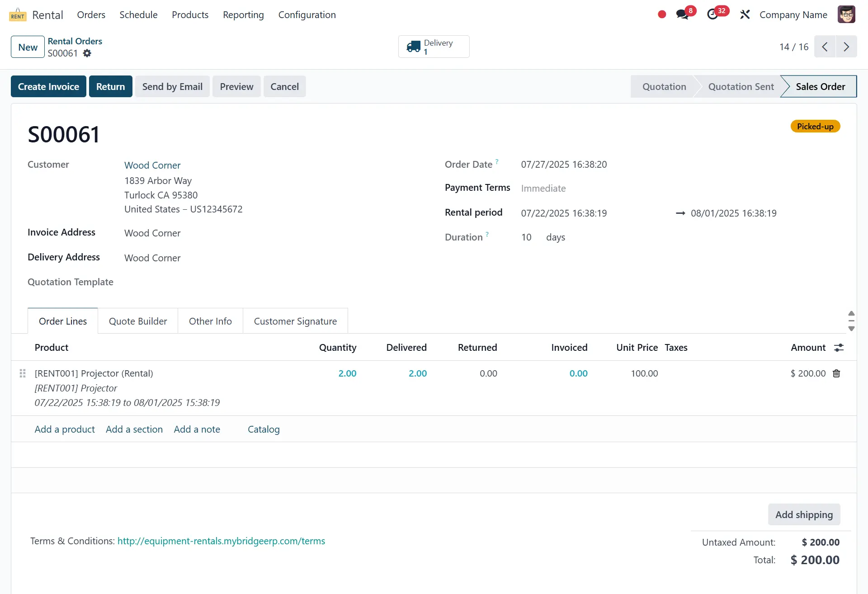Open the chat messages icon

point(683,14)
